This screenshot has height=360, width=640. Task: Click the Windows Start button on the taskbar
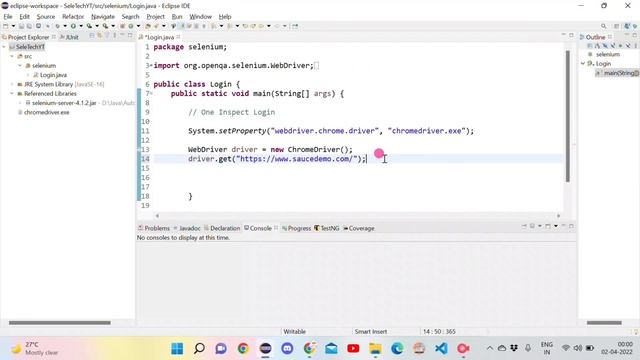[x=177, y=349]
